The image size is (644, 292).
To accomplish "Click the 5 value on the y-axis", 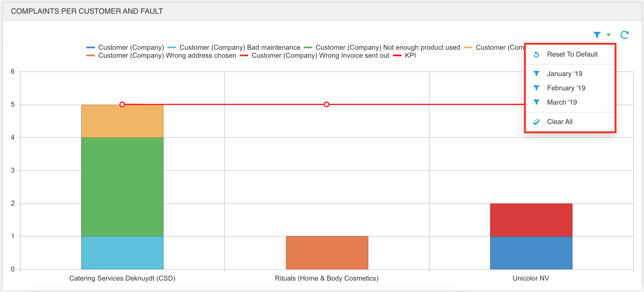I will (x=13, y=105).
